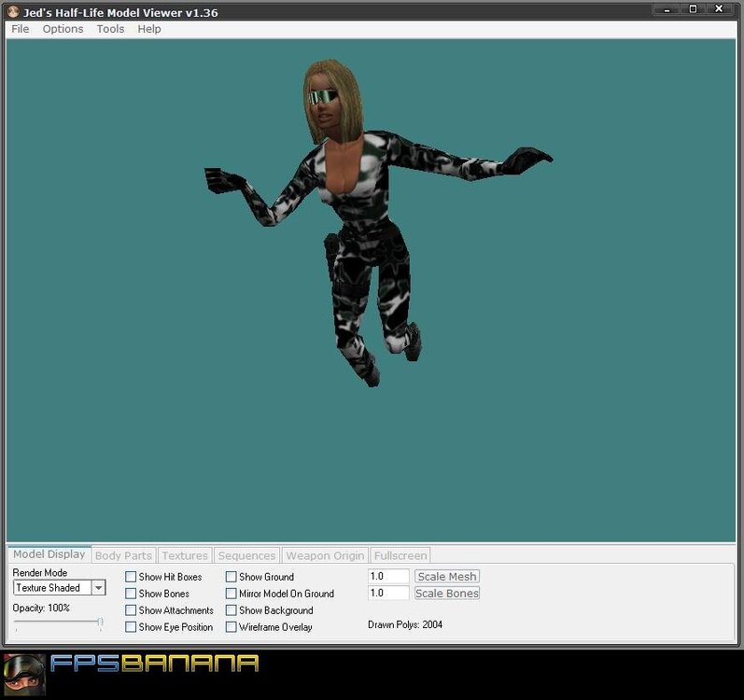Enable Show Ground checkbox

[x=232, y=577]
